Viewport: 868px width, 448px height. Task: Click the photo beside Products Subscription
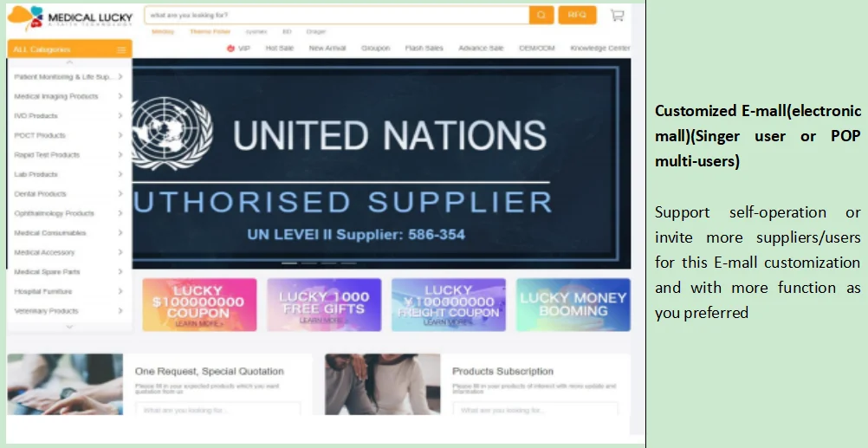point(383,385)
